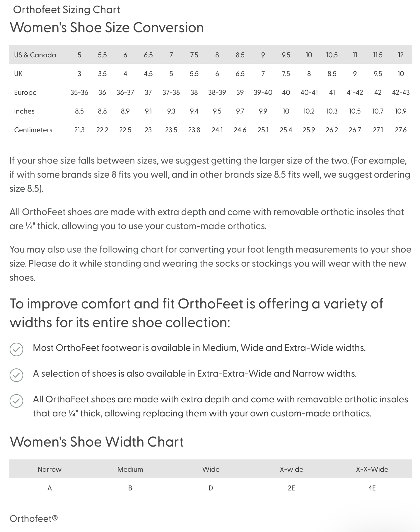420x532 pixels.
Task: Click the 27.6 centimeters cell
Action: 401,130
